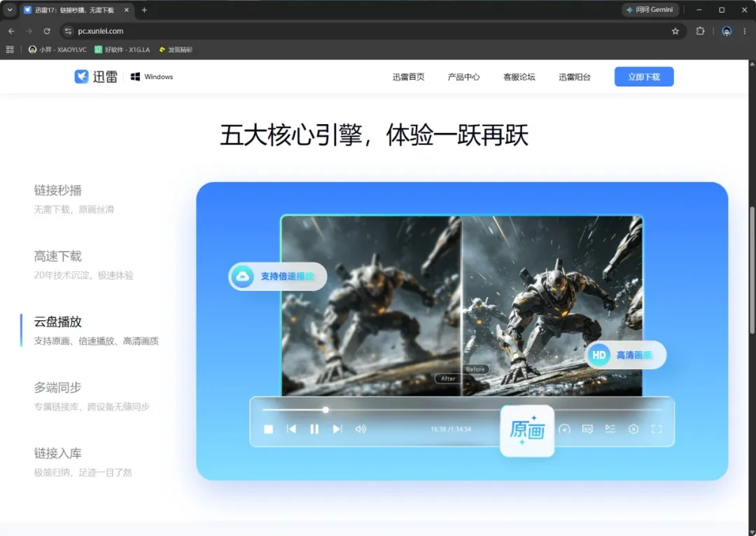Click the playback speed gauge icon

[x=564, y=429]
